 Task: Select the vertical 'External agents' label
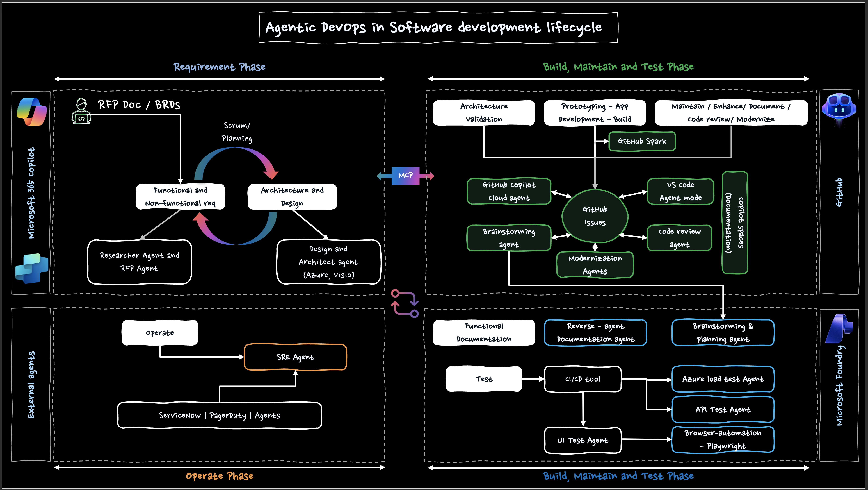[31, 385]
